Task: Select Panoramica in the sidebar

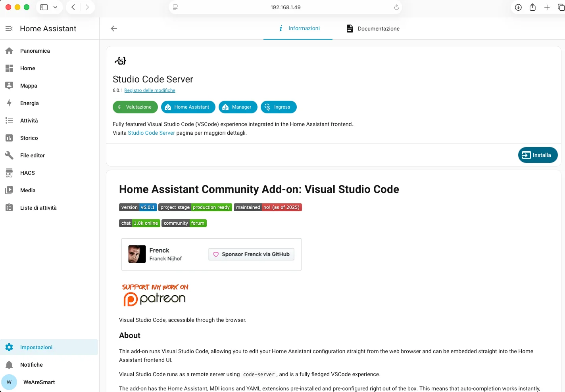Action: pos(35,51)
